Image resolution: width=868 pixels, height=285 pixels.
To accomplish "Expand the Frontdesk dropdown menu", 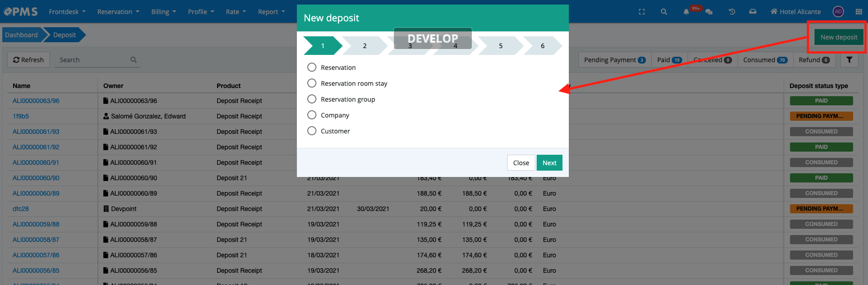I will coord(67,12).
